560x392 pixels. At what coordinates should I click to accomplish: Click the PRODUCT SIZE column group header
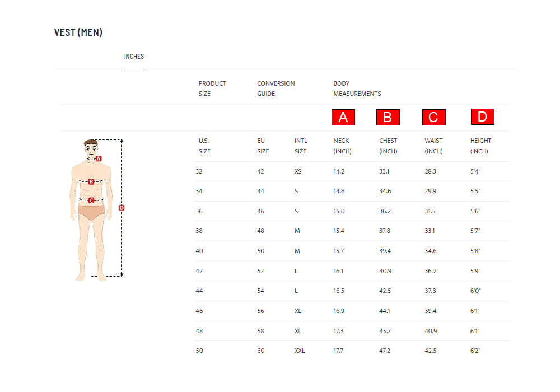tap(212, 88)
